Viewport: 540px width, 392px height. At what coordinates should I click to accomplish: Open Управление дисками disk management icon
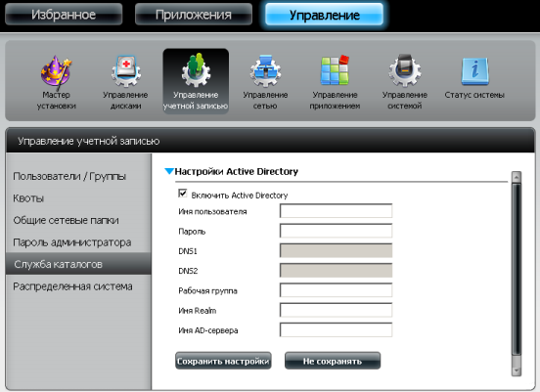tap(125, 71)
